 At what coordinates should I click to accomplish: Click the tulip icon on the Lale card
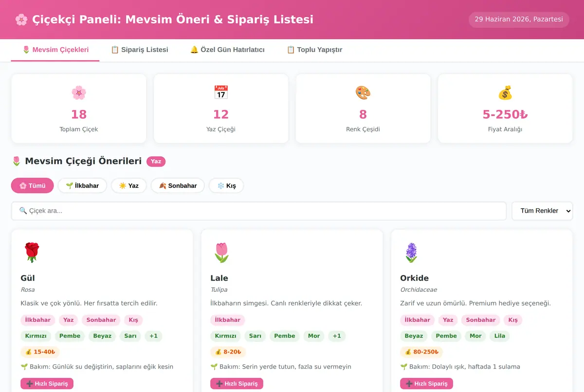tap(221, 253)
